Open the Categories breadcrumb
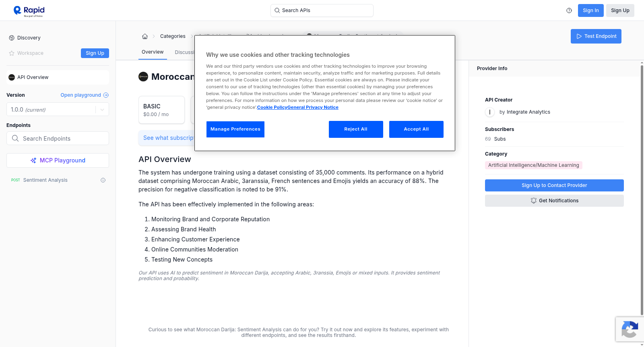644x347 pixels. click(x=173, y=36)
